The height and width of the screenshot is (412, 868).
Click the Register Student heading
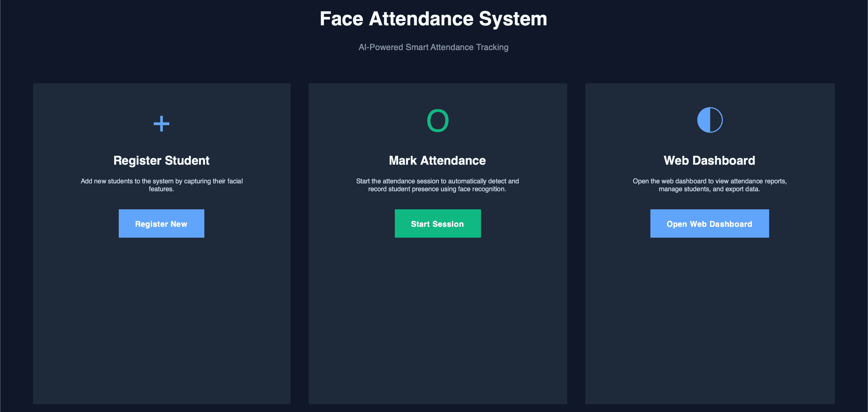(161, 160)
